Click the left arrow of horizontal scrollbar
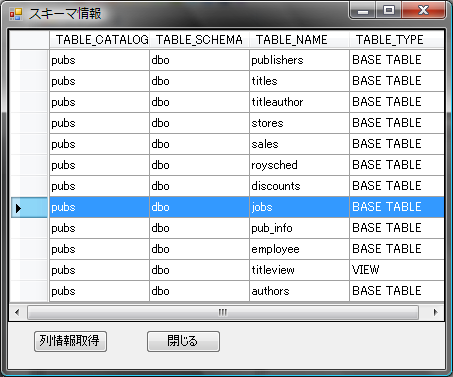453x377 pixels. coord(17,312)
